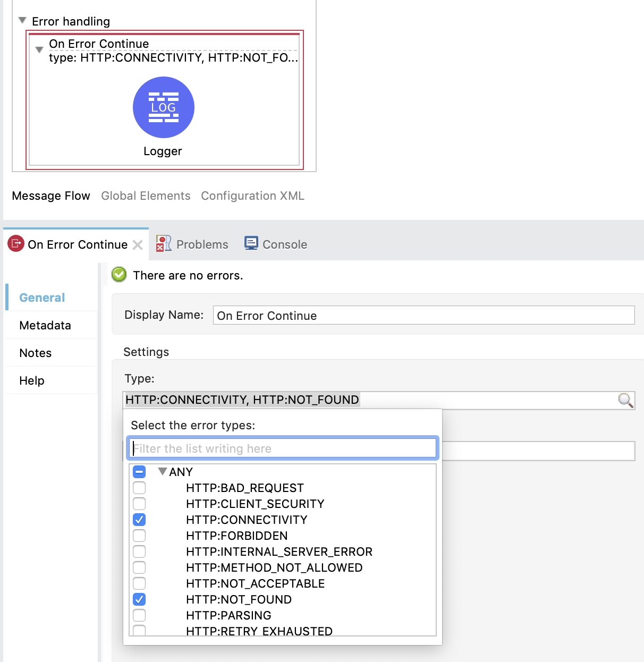Click the green no-errors checkmark icon

coord(119,275)
